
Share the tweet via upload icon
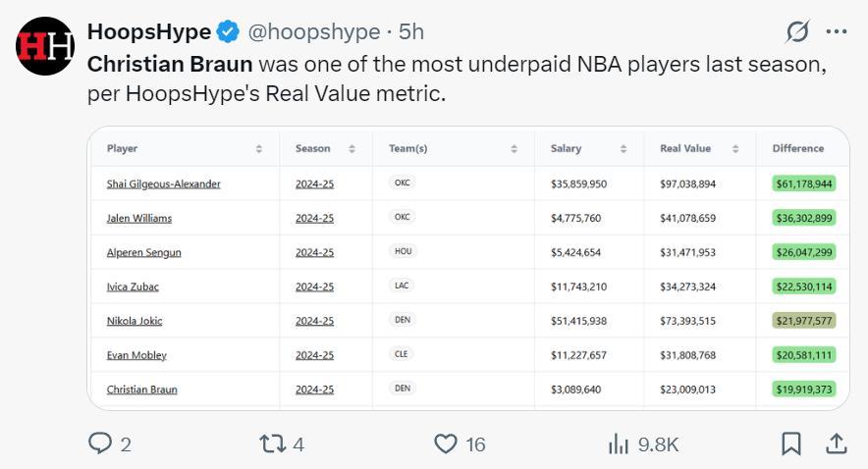coord(837,444)
